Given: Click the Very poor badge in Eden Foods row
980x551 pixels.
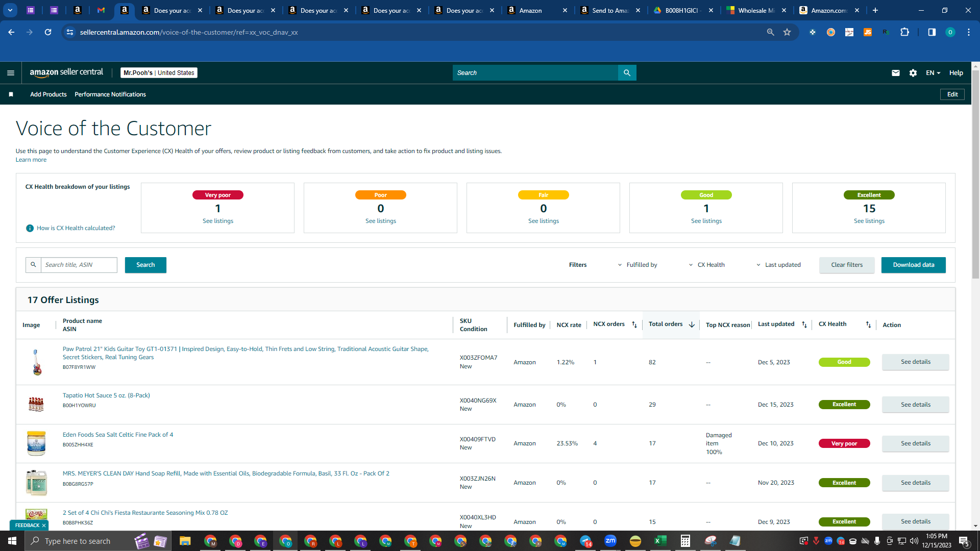Looking at the screenshot, I should pyautogui.click(x=844, y=443).
